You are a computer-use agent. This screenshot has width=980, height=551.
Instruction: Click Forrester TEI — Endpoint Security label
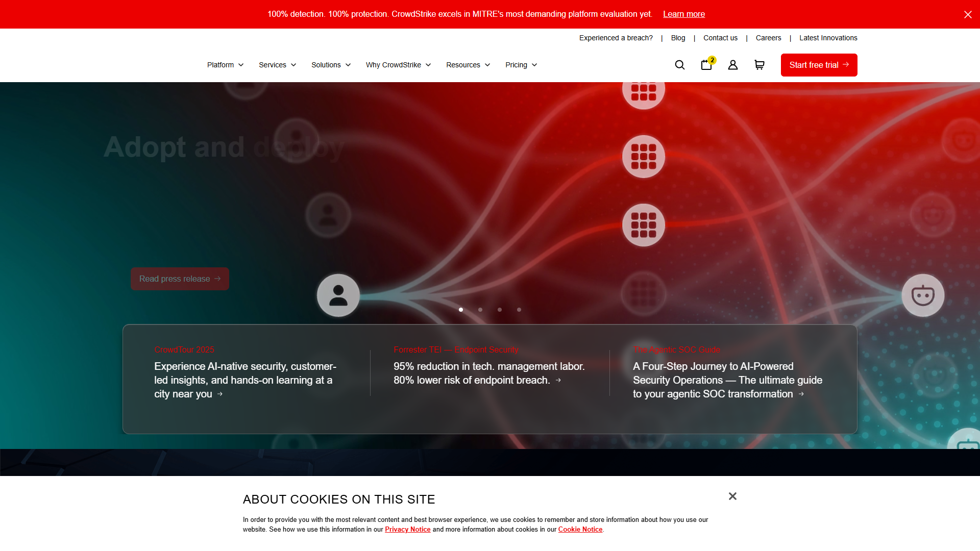[x=456, y=349]
